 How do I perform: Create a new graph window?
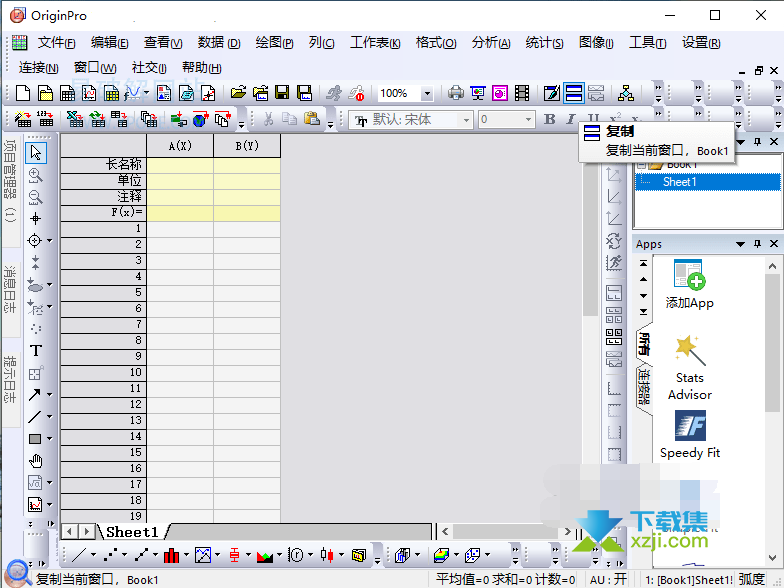(x=90, y=93)
